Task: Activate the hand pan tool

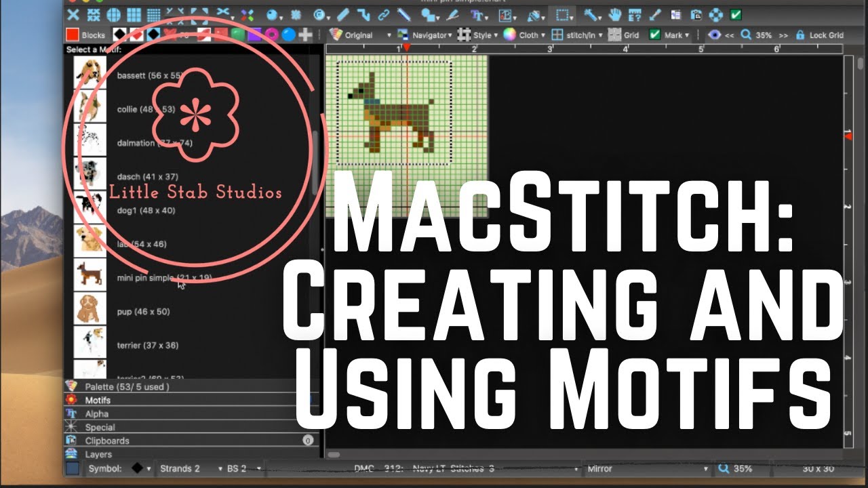Action: (615, 15)
